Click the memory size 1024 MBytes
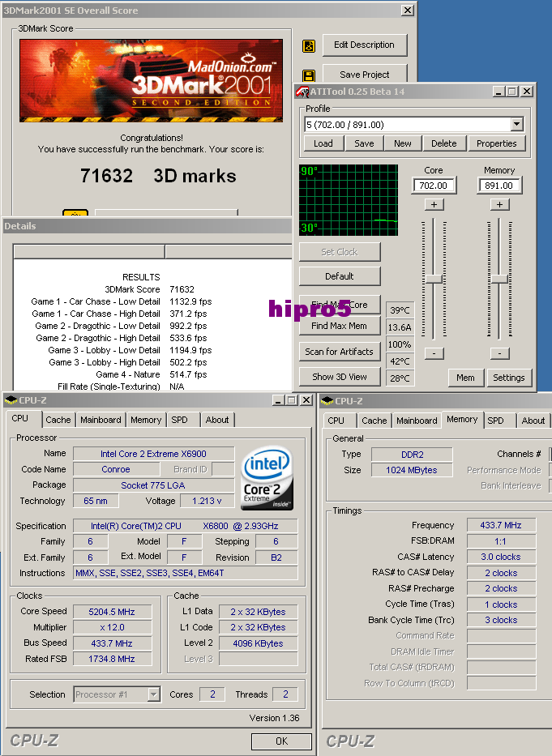 coord(412,470)
